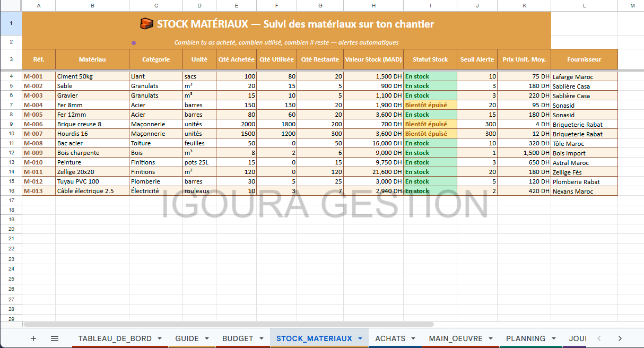
Task: Click the 'Fournisseur' header cell
Action: (x=584, y=59)
